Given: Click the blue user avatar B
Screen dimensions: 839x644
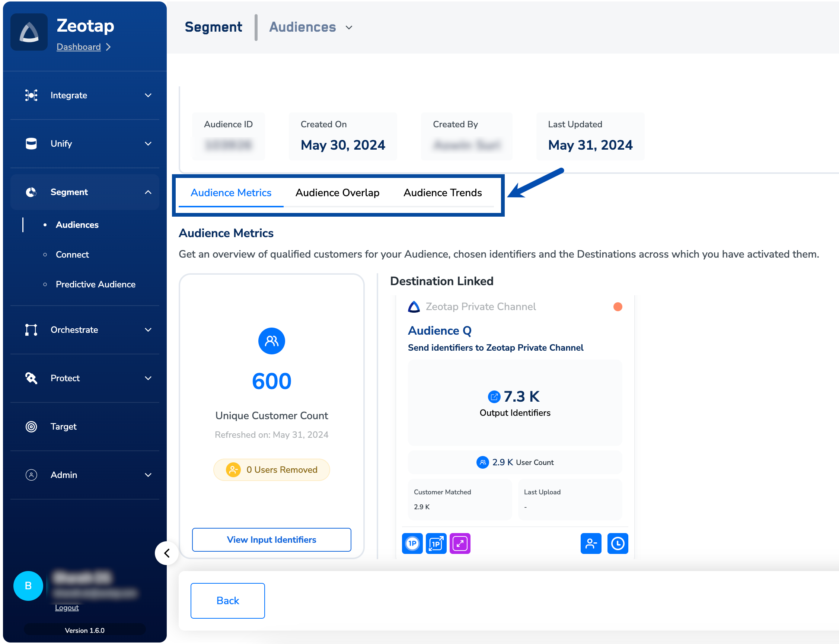Looking at the screenshot, I should point(28,585).
